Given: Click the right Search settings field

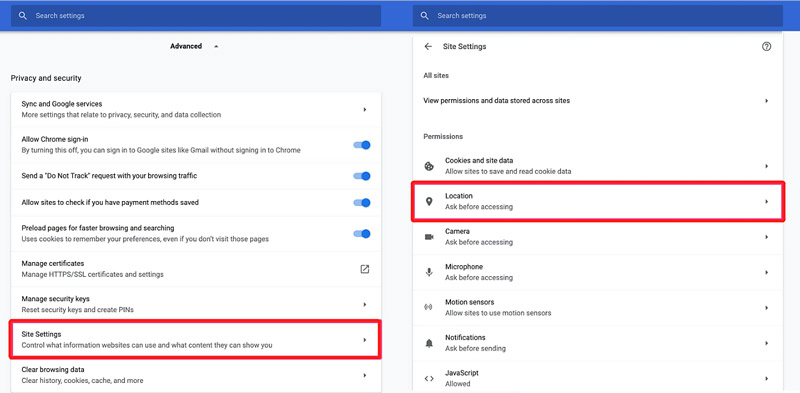Looking at the screenshot, I should point(597,16).
